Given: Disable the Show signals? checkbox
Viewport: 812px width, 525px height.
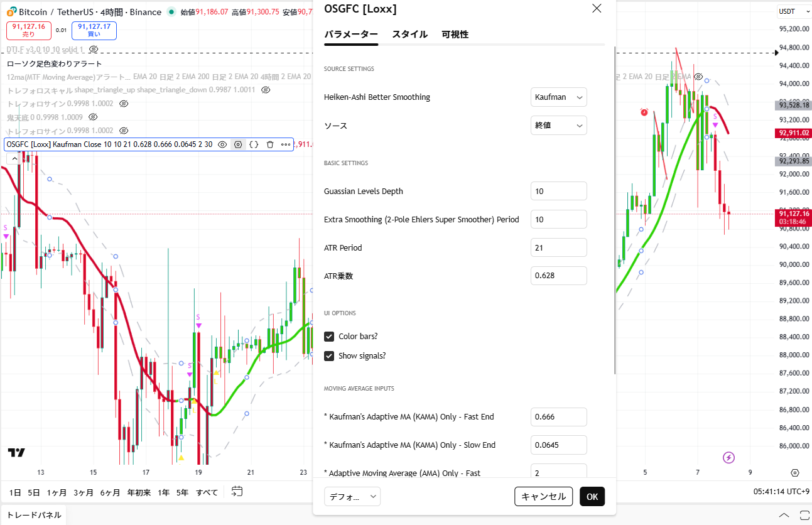Looking at the screenshot, I should (329, 356).
